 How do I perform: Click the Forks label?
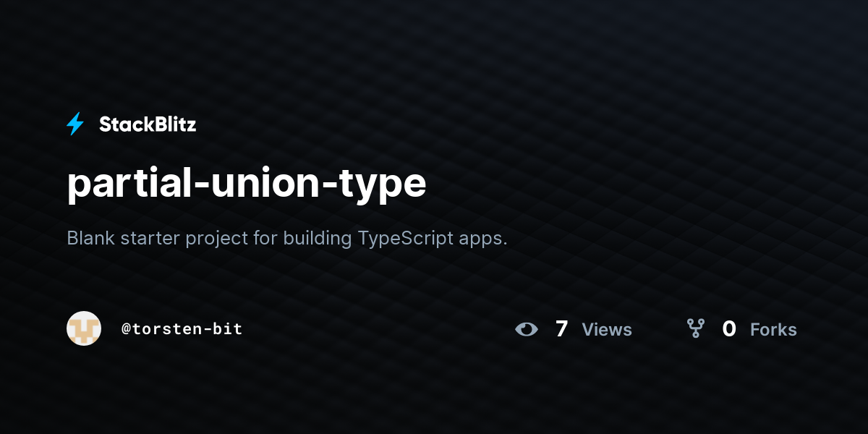[773, 330]
